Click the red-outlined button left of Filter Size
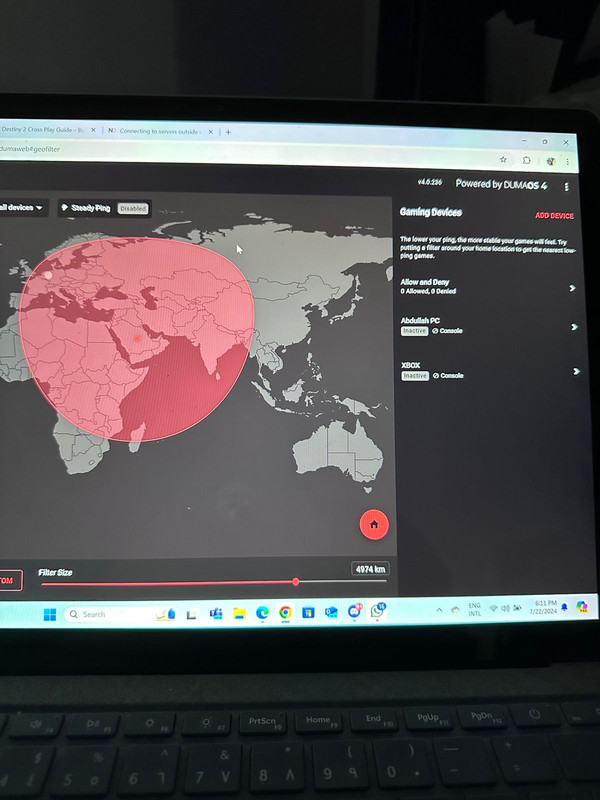 [x=10, y=581]
